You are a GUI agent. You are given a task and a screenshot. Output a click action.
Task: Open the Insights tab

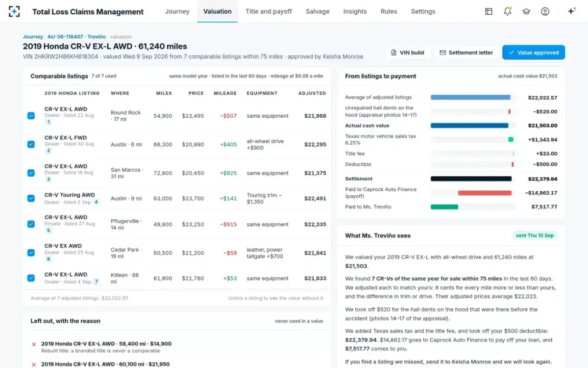pyautogui.click(x=355, y=11)
